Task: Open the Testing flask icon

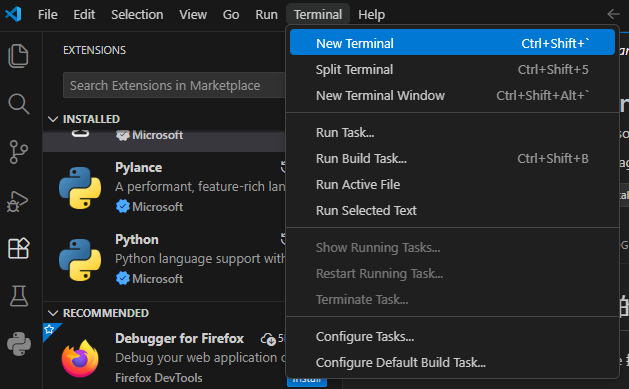Action: (18, 296)
